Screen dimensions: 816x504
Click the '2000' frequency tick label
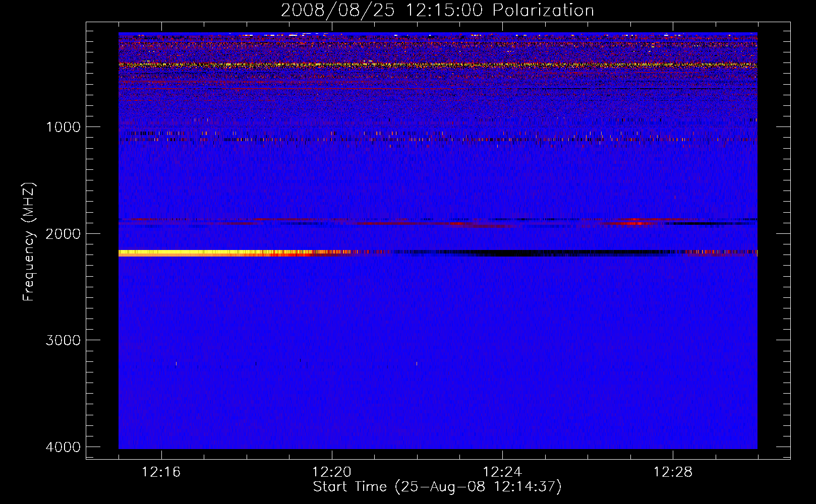63,233
